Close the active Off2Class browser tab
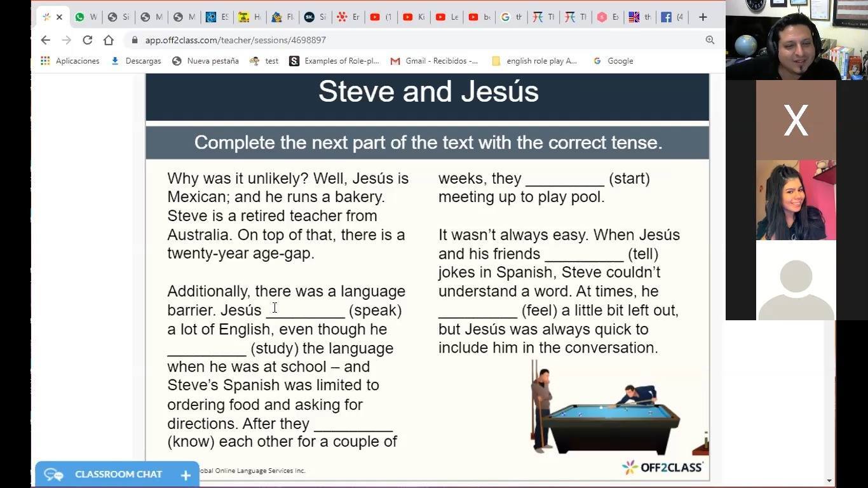 (x=59, y=17)
